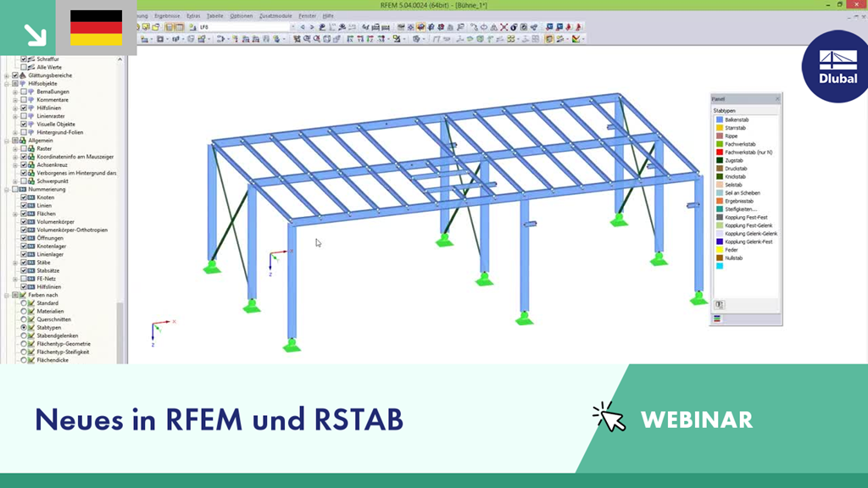Toggle the Schraffur checkbox

[24, 59]
